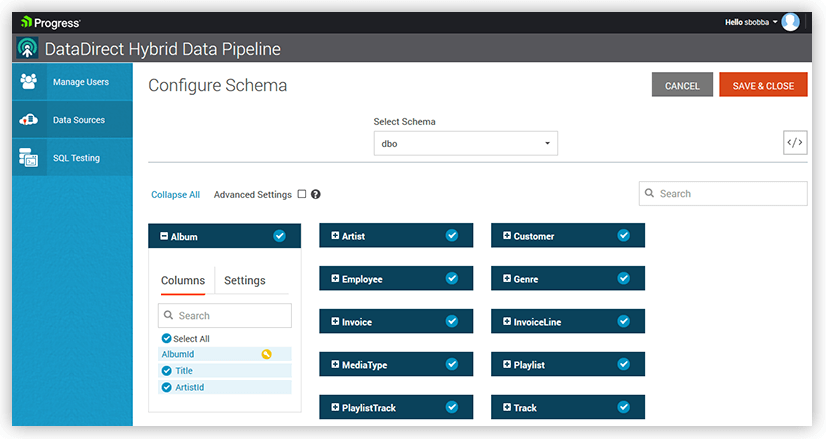Uncheck the Title column
This screenshot has width=826, height=439.
[167, 371]
